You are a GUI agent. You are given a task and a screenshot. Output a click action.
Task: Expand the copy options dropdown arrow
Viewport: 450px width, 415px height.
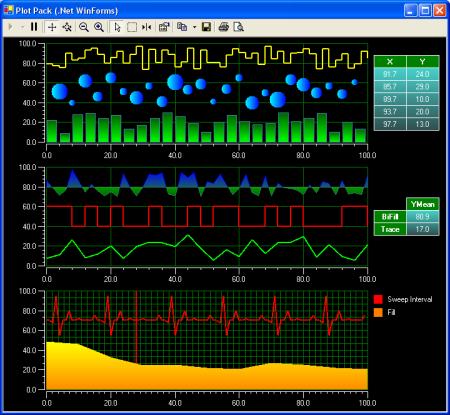click(194, 27)
